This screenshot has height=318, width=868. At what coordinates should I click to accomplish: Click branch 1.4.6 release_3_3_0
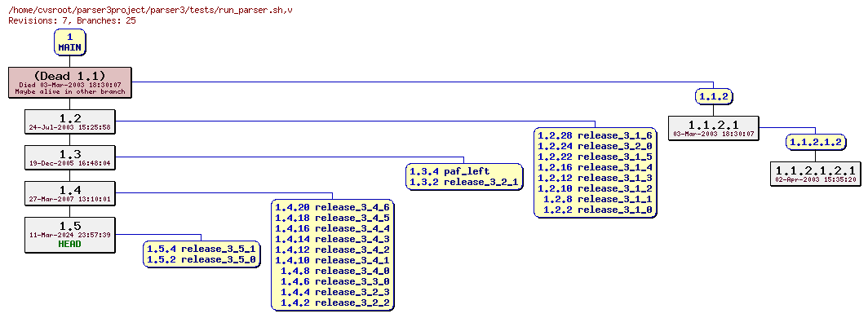[335, 281]
